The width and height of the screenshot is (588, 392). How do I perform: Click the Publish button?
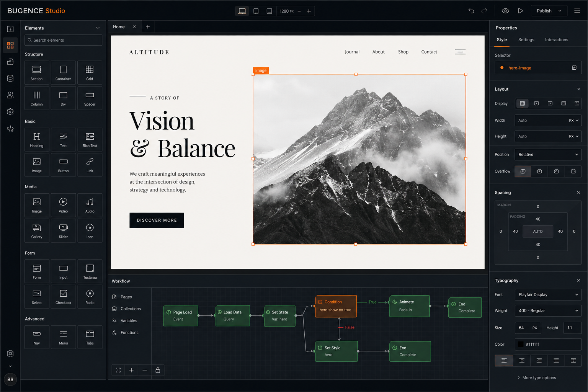click(x=544, y=11)
